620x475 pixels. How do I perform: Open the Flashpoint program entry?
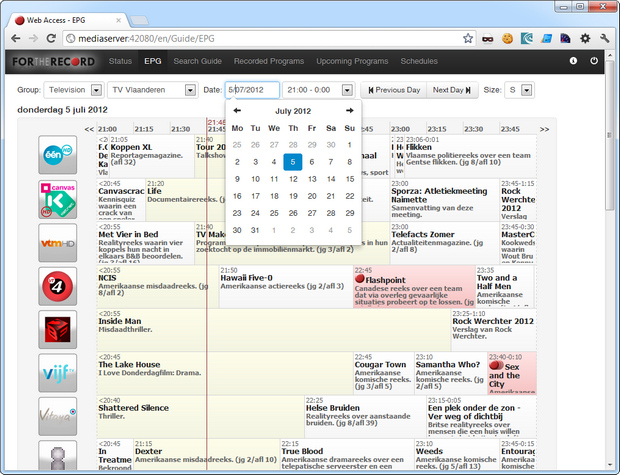[414, 286]
